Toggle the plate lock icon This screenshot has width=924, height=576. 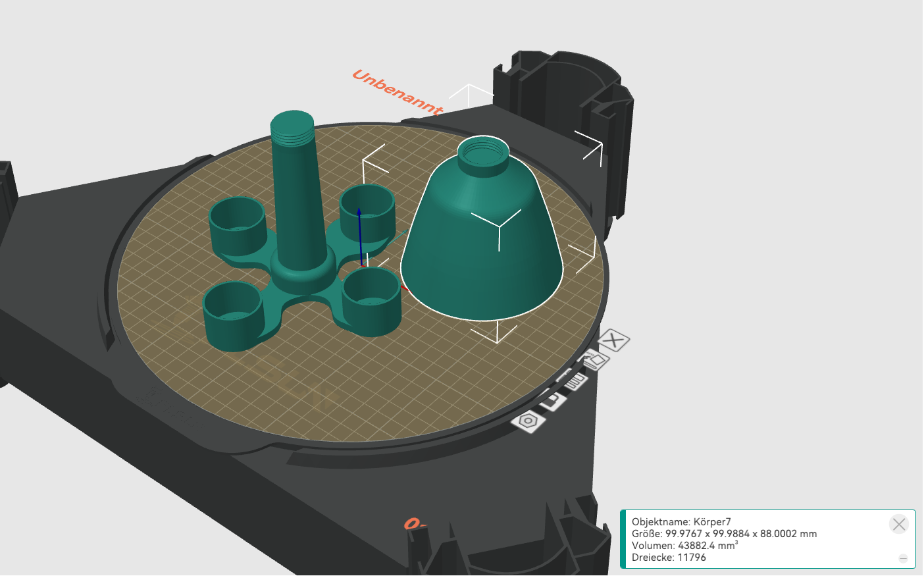(x=553, y=400)
